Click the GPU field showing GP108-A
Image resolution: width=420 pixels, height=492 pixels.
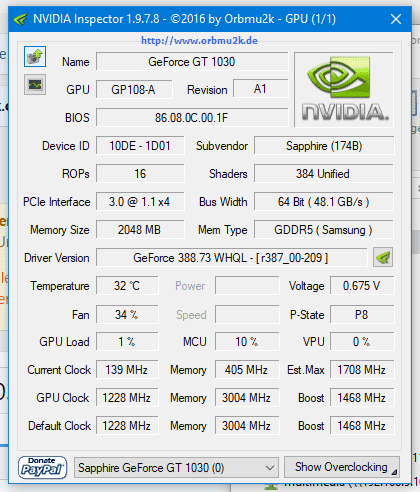(x=134, y=89)
